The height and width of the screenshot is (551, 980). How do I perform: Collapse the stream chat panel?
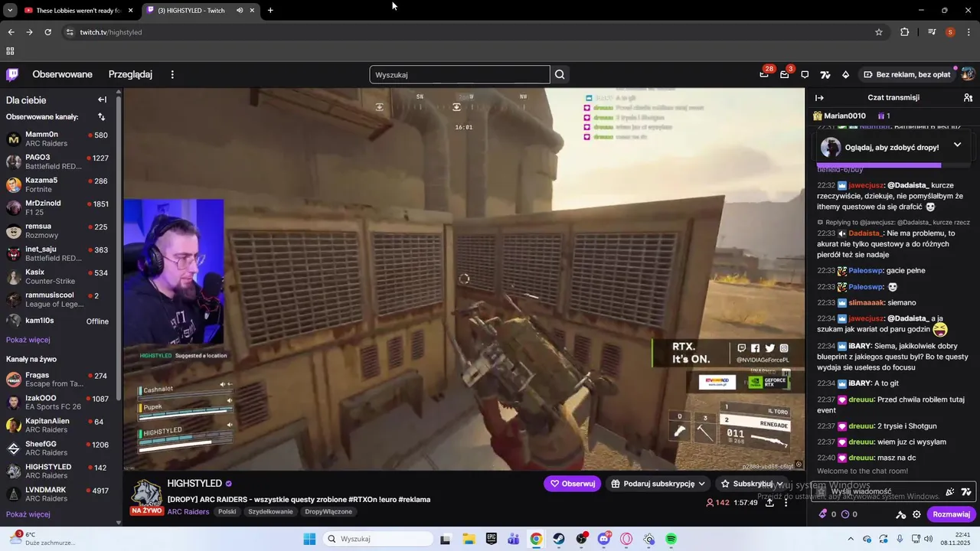coord(819,97)
